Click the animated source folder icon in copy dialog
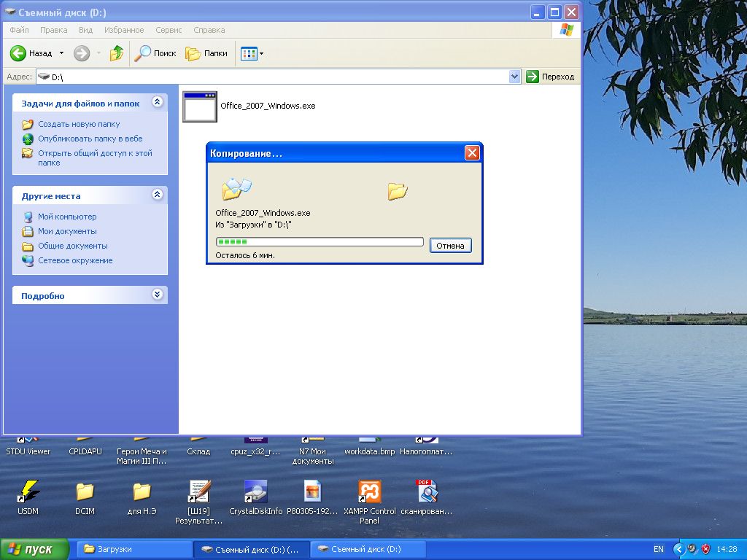The image size is (747, 560). (x=236, y=189)
